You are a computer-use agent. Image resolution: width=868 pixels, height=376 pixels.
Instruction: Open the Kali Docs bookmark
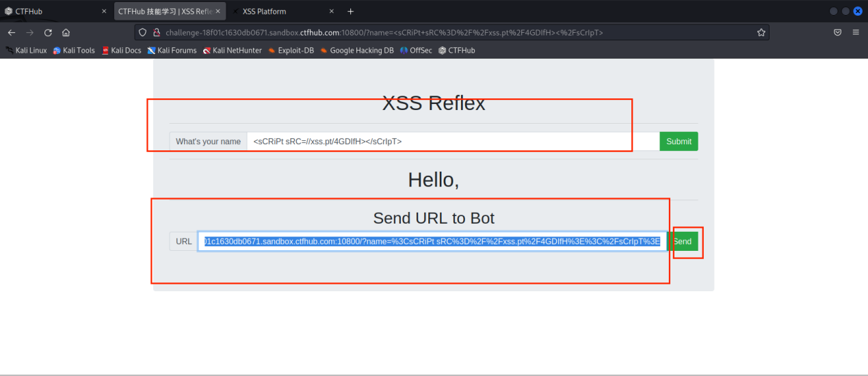click(x=121, y=50)
